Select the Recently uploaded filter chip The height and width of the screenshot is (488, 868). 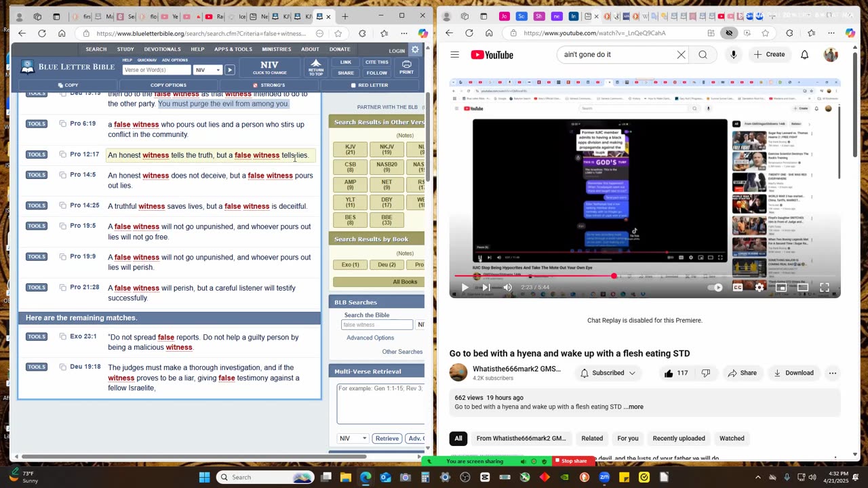tap(679, 439)
